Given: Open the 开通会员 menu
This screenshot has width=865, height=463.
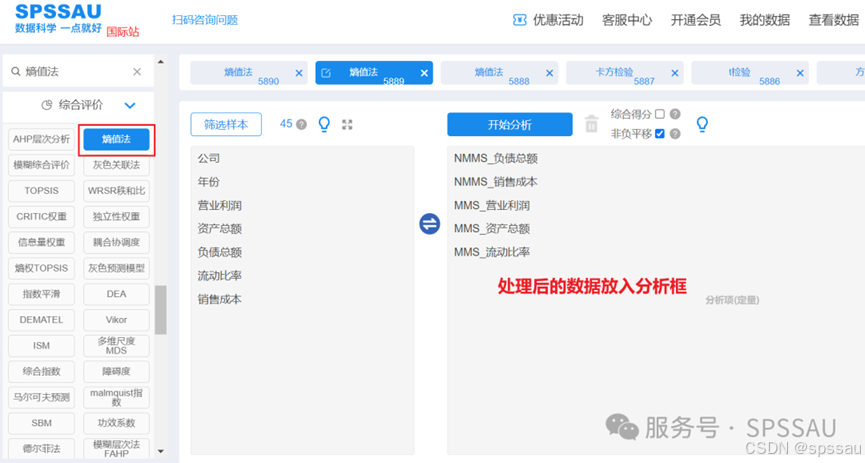Looking at the screenshot, I should tap(696, 20).
